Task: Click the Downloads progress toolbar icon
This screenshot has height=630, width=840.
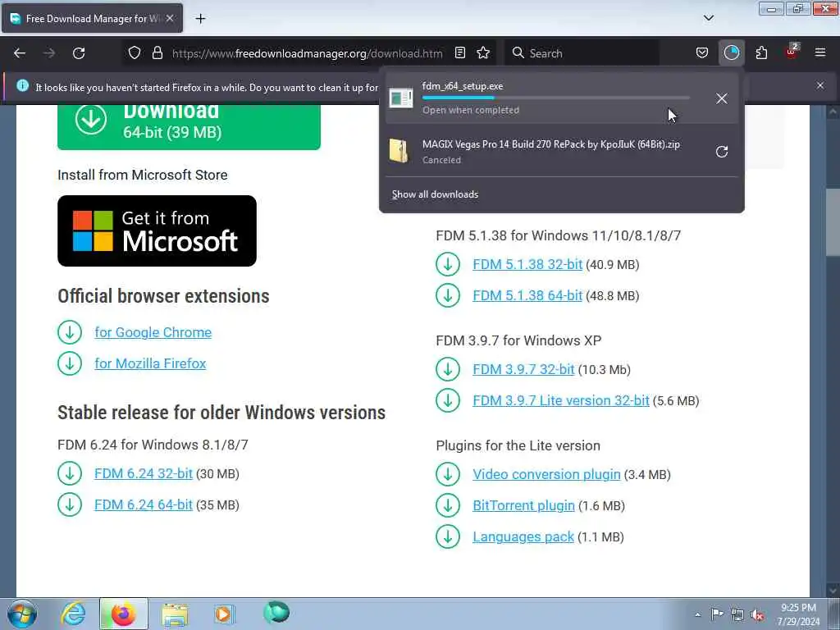Action: 731,53
